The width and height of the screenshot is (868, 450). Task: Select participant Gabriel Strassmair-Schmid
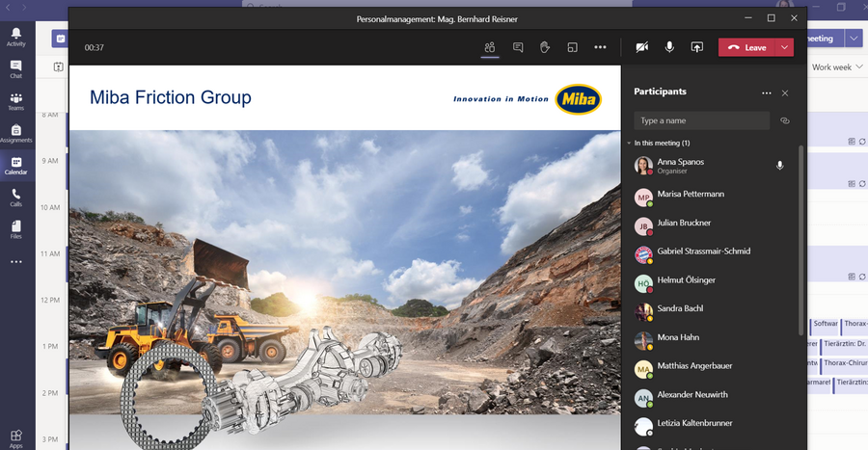[712, 254]
